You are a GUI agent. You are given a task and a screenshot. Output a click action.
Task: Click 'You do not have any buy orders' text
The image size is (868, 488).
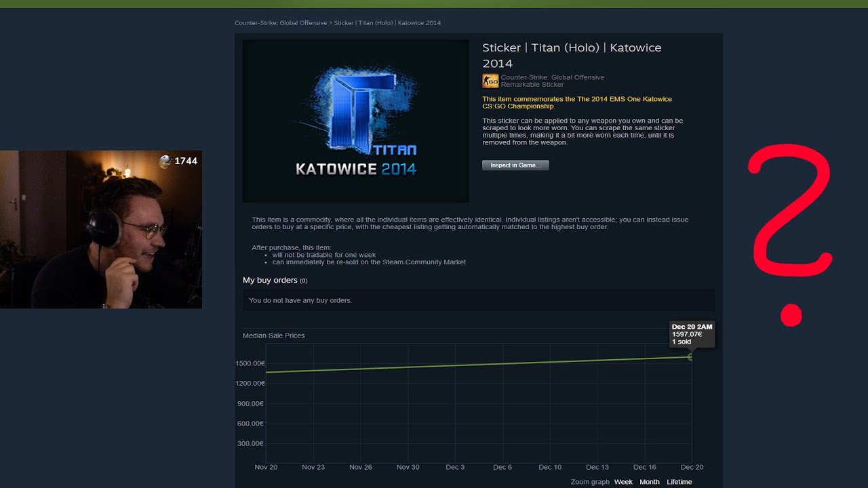point(300,300)
